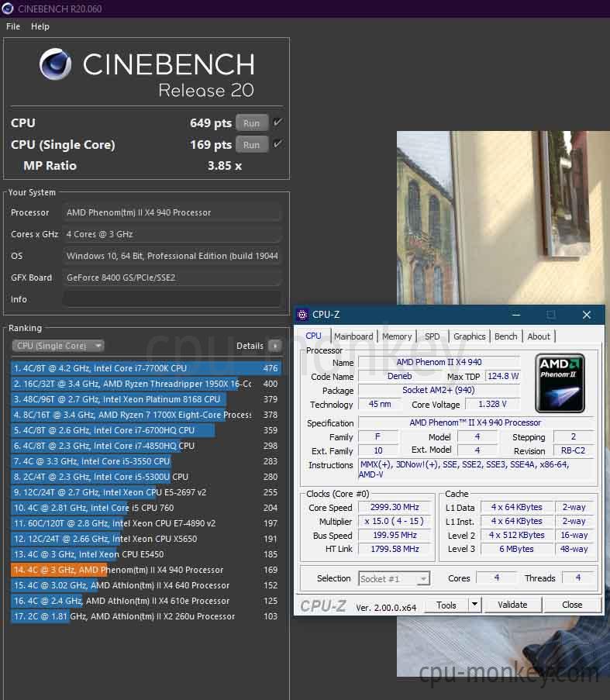This screenshot has height=700, width=610.
Task: Select ranking row 7 Core i5-3550
Action: [146, 461]
